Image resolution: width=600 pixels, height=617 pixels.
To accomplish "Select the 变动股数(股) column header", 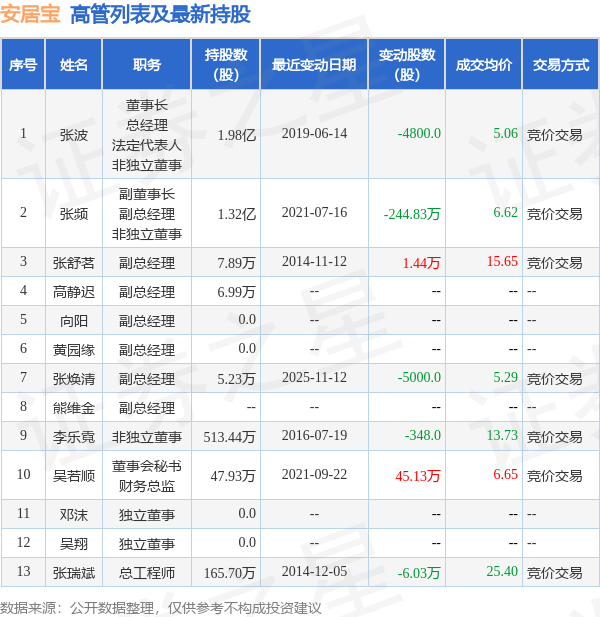I will (x=407, y=65).
